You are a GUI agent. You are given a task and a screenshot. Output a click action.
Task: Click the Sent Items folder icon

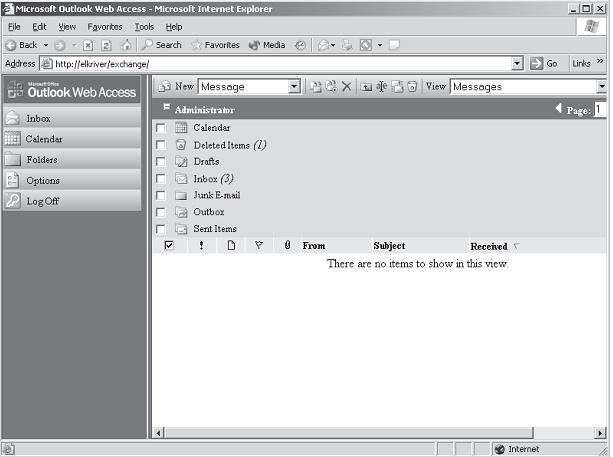(181, 229)
